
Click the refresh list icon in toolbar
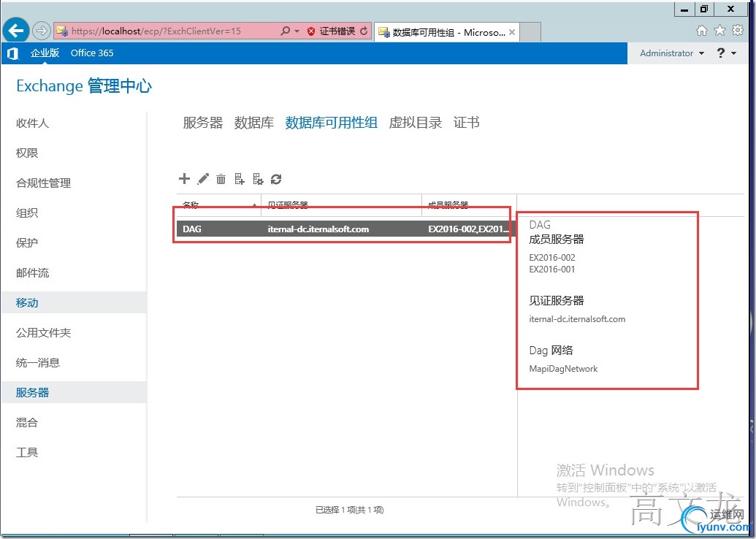click(276, 179)
